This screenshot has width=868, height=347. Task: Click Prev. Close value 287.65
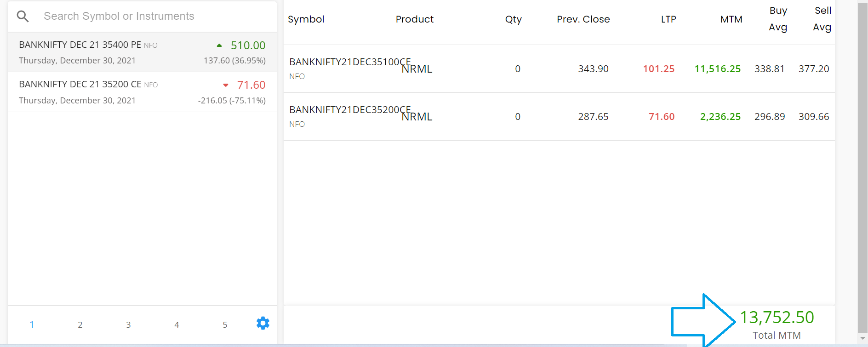coord(593,117)
